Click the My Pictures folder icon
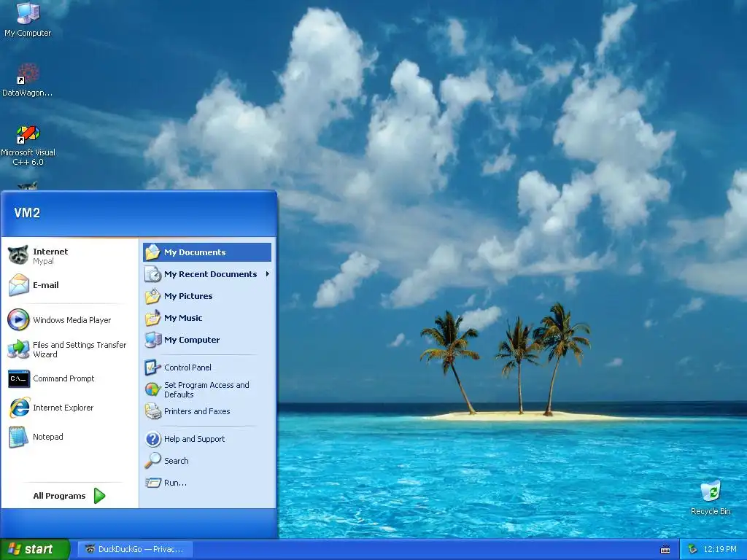 click(153, 296)
